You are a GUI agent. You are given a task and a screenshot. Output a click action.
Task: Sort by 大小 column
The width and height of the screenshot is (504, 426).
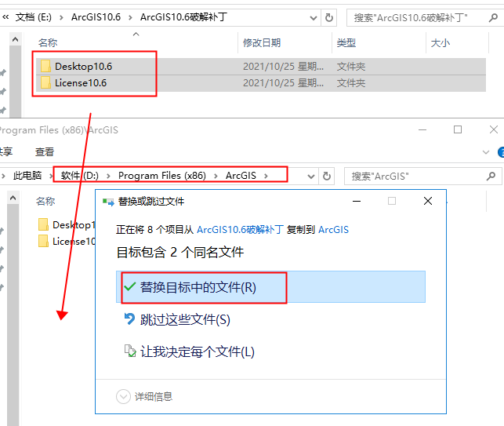(440, 42)
